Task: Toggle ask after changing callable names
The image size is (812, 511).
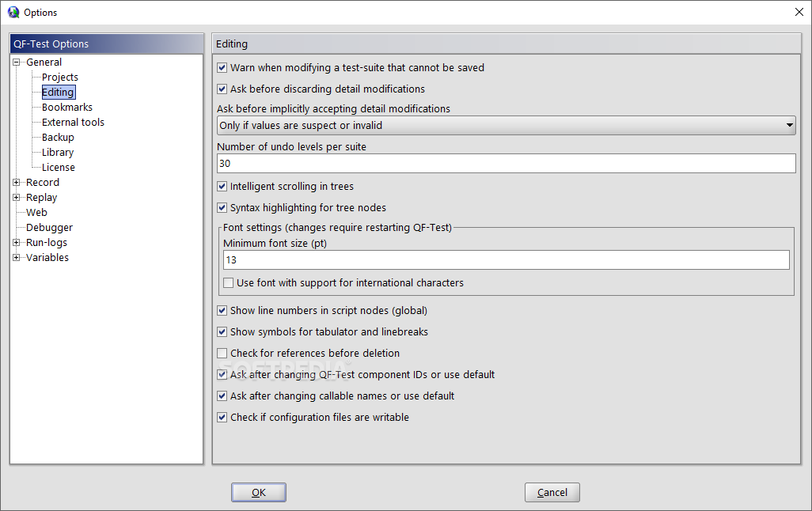Action: click(x=222, y=396)
